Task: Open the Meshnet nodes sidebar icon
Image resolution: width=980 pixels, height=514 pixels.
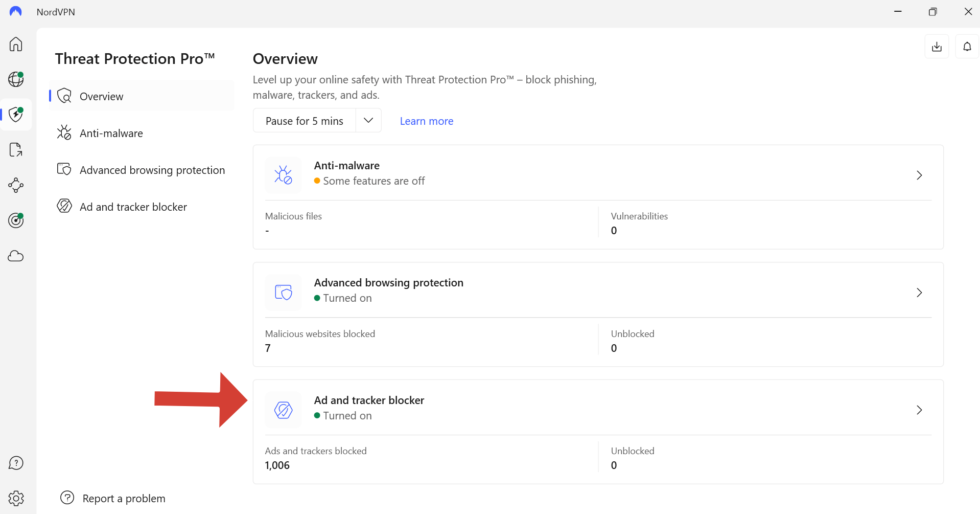Action: pos(16,185)
